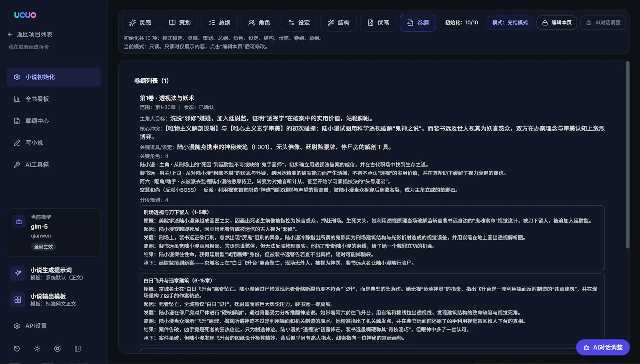Click the 初始化: 10/10 status
This screenshot has height=364, width=640.
tap(461, 23)
